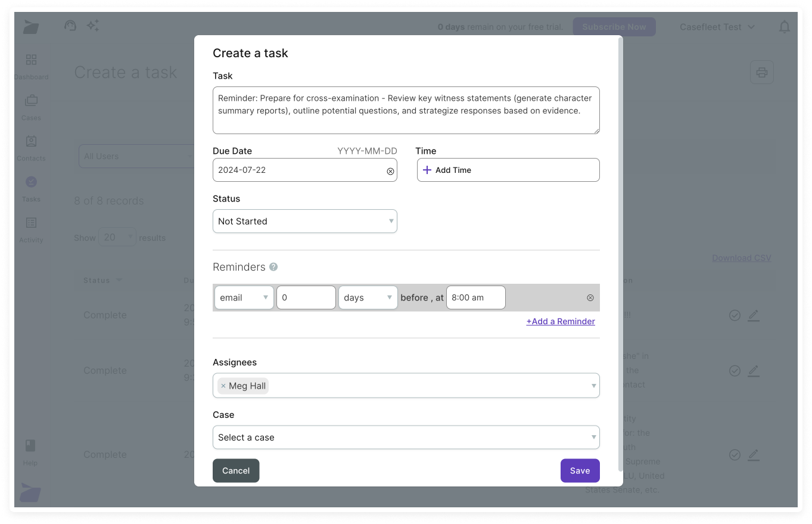
Task: Remove Meg Hall from assignees
Action: click(224, 386)
